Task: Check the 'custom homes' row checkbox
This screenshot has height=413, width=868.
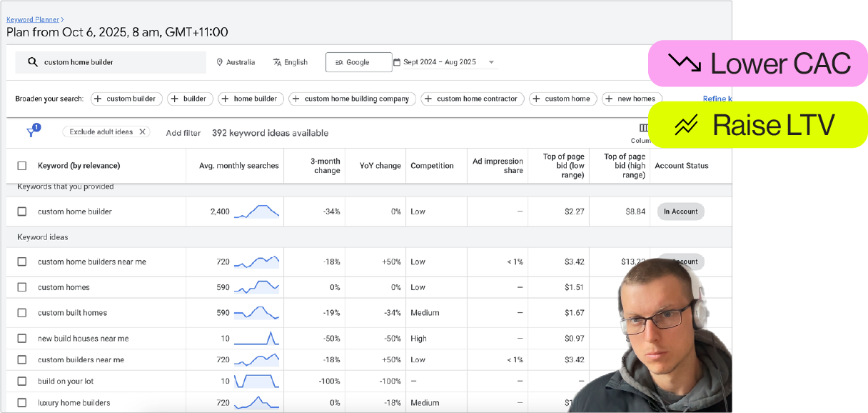Action: pos(22,287)
